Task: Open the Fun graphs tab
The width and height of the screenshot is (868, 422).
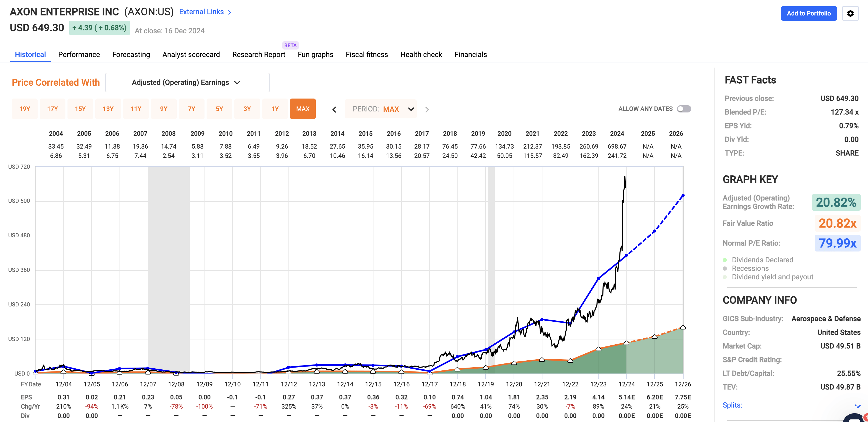Action: point(316,54)
